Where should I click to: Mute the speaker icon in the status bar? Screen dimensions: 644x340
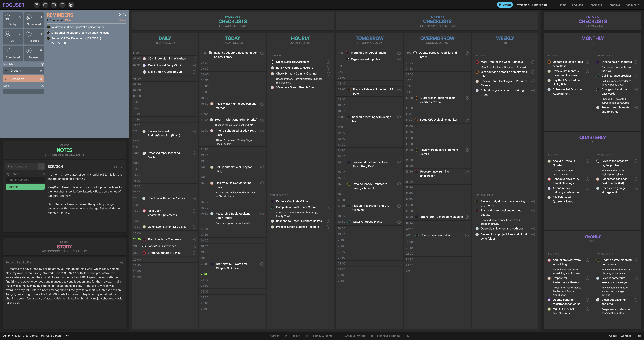tap(67, 336)
